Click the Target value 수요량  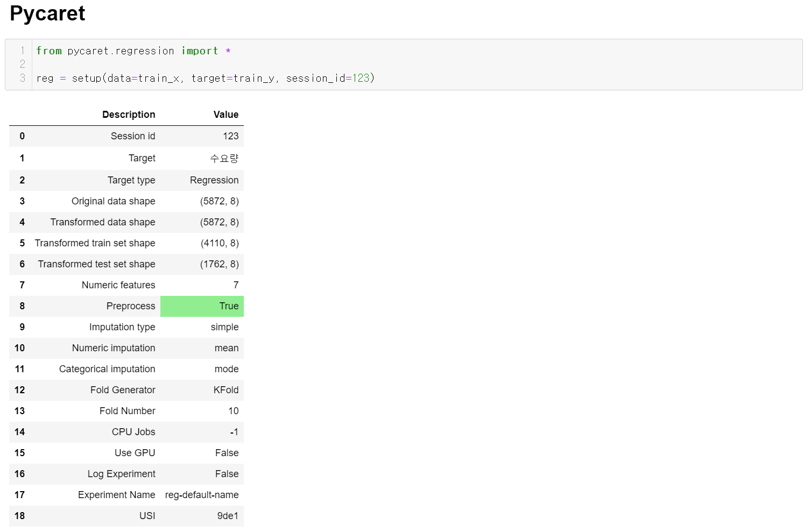point(224,158)
